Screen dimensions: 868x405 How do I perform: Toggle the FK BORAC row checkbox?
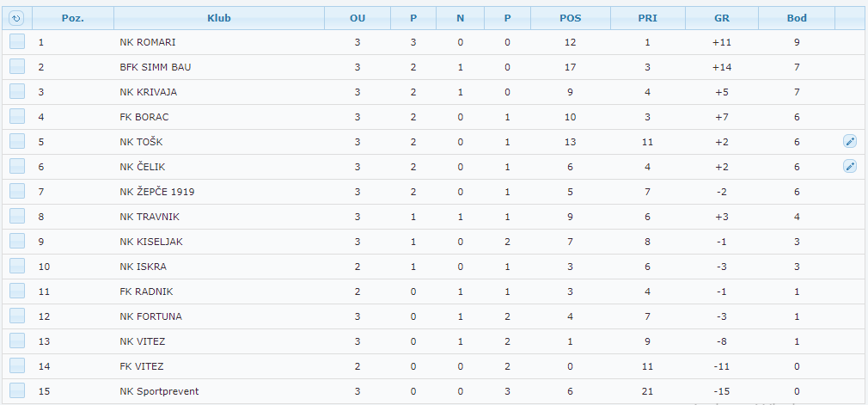coord(17,117)
